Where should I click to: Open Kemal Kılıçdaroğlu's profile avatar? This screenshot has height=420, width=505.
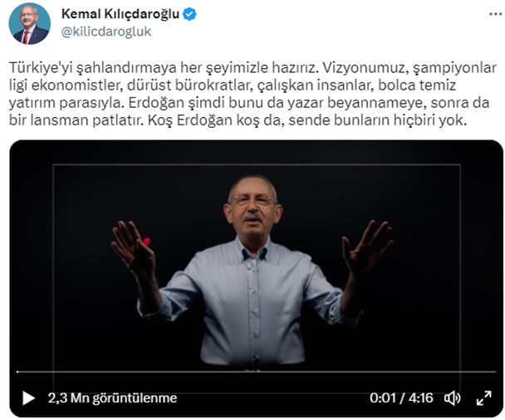[29, 23]
